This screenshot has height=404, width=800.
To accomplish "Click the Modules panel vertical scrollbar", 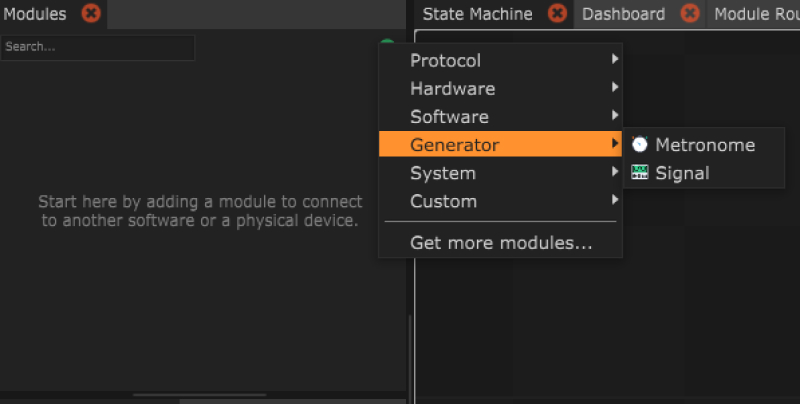I will click(409, 350).
